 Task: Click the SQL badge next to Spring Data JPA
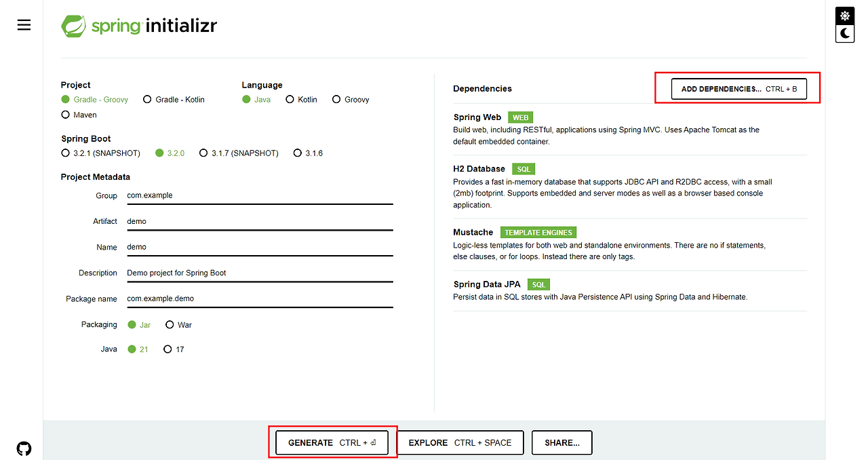tap(538, 285)
